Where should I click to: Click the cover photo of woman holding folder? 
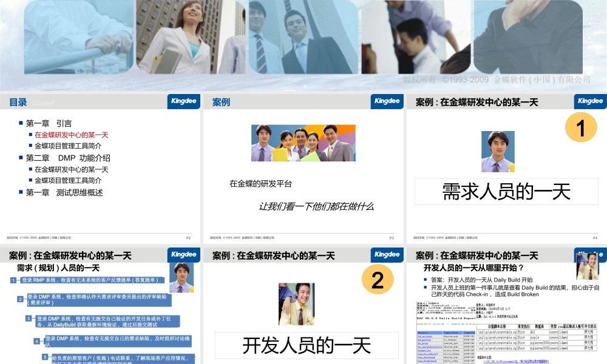191,37
